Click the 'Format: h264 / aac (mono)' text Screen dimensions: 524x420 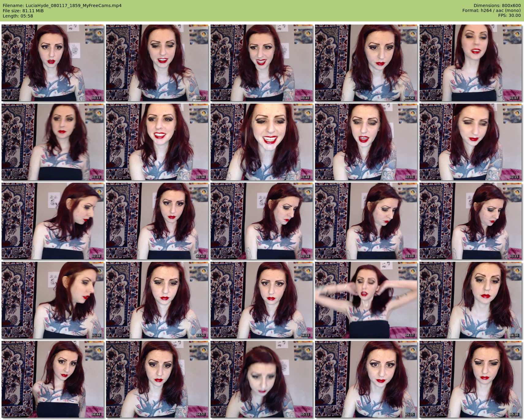[492, 11]
